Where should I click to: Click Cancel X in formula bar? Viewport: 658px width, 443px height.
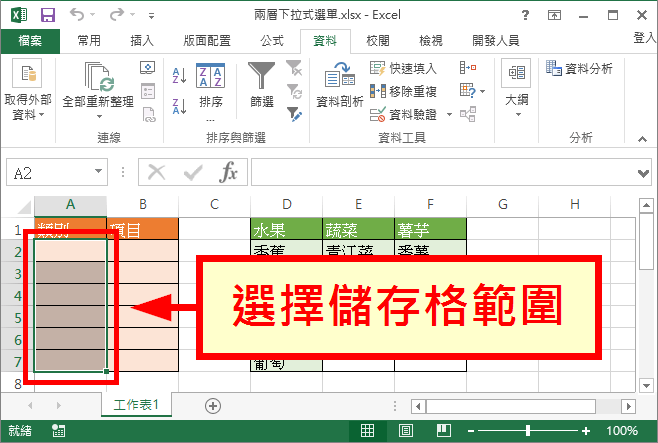pyautogui.click(x=157, y=172)
